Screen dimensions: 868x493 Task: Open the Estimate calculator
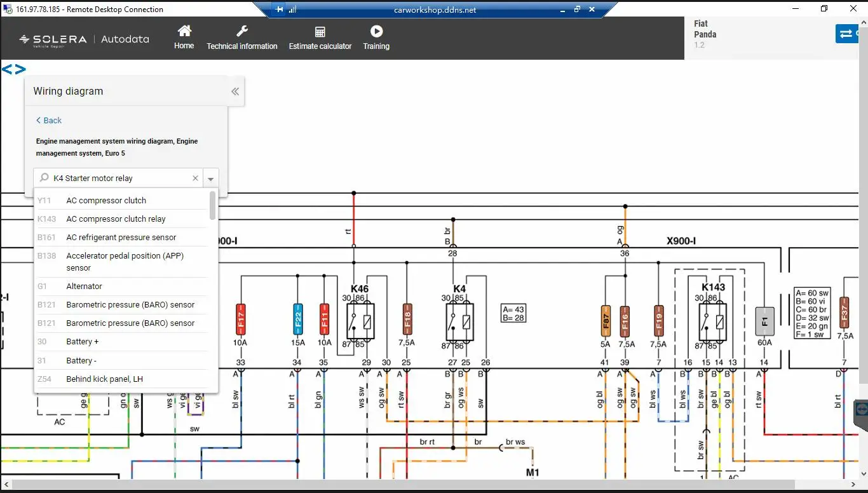pos(320,32)
